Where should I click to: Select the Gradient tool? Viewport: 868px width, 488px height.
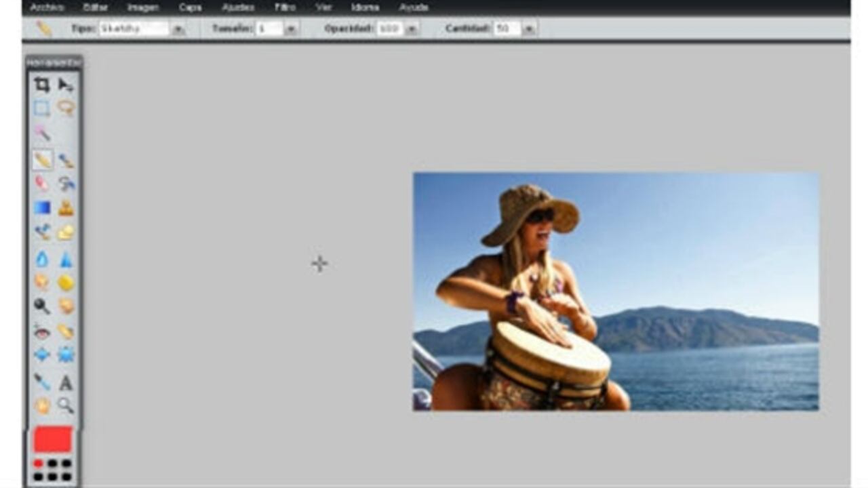[42, 207]
